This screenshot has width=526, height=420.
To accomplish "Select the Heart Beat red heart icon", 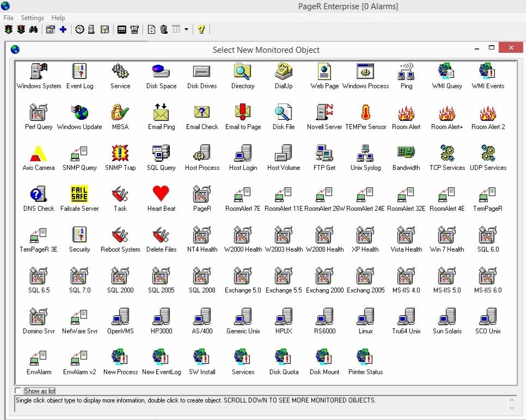I will [x=161, y=194].
